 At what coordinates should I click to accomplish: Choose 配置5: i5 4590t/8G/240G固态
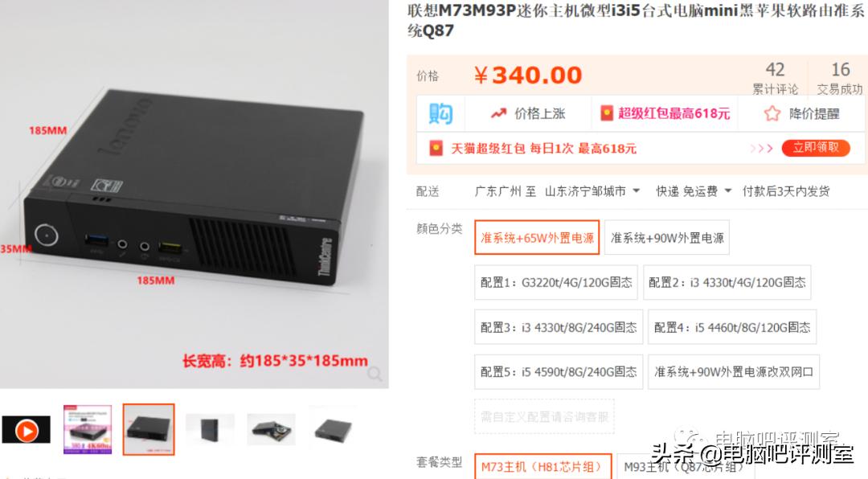(559, 371)
